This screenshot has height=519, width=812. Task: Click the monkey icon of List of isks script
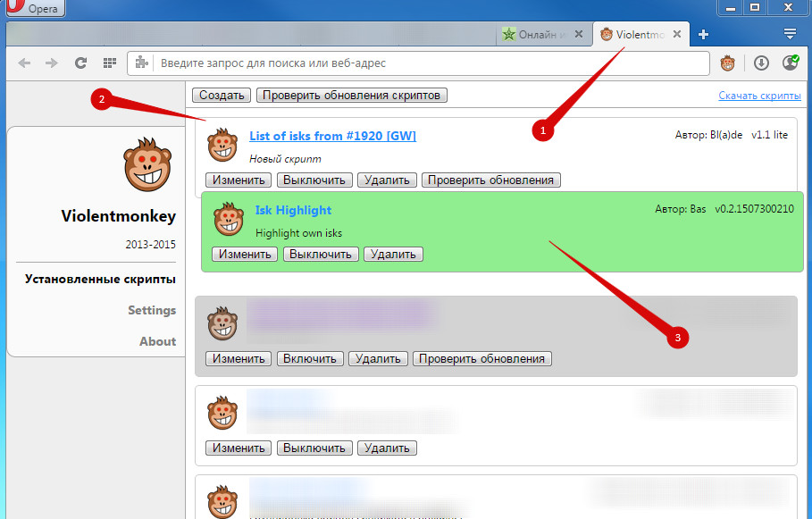[x=222, y=145]
